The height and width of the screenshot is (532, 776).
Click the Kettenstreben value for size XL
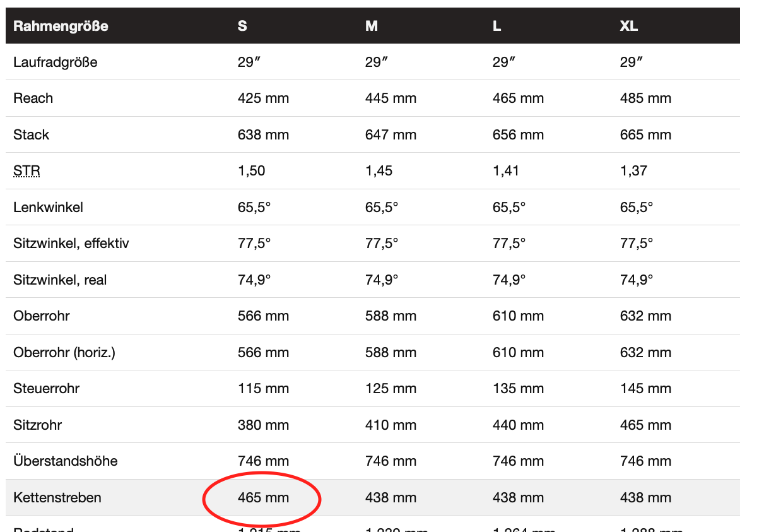[645, 498]
